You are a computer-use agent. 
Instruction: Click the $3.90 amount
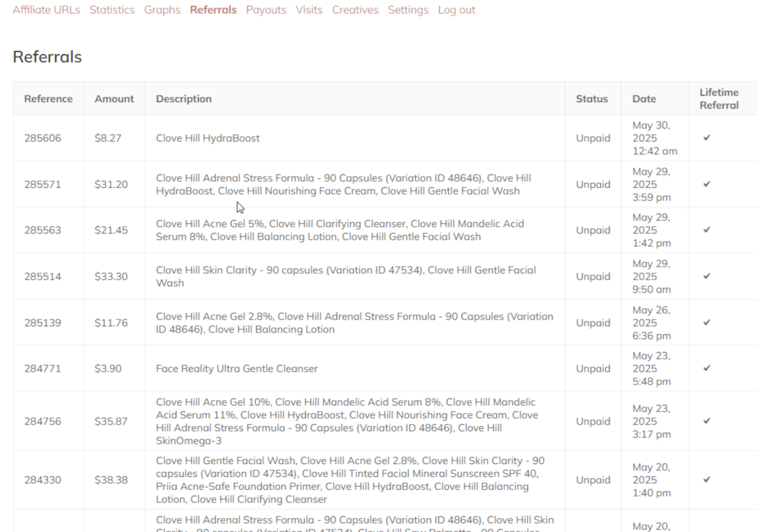pyautogui.click(x=108, y=368)
